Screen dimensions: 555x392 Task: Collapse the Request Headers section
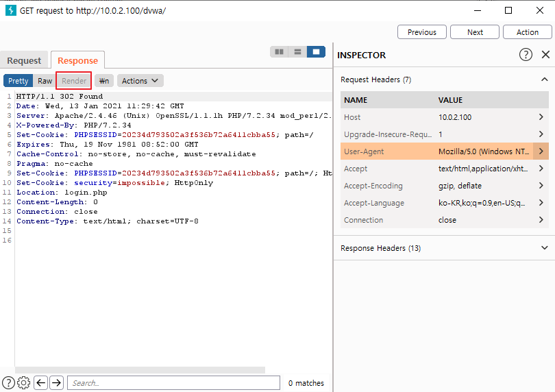pos(545,79)
